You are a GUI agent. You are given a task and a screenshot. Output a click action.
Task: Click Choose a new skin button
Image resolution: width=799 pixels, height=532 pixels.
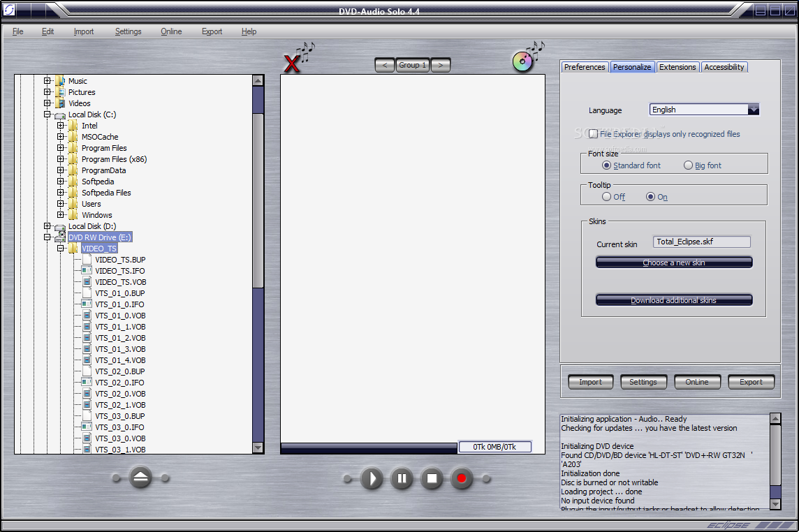point(674,263)
